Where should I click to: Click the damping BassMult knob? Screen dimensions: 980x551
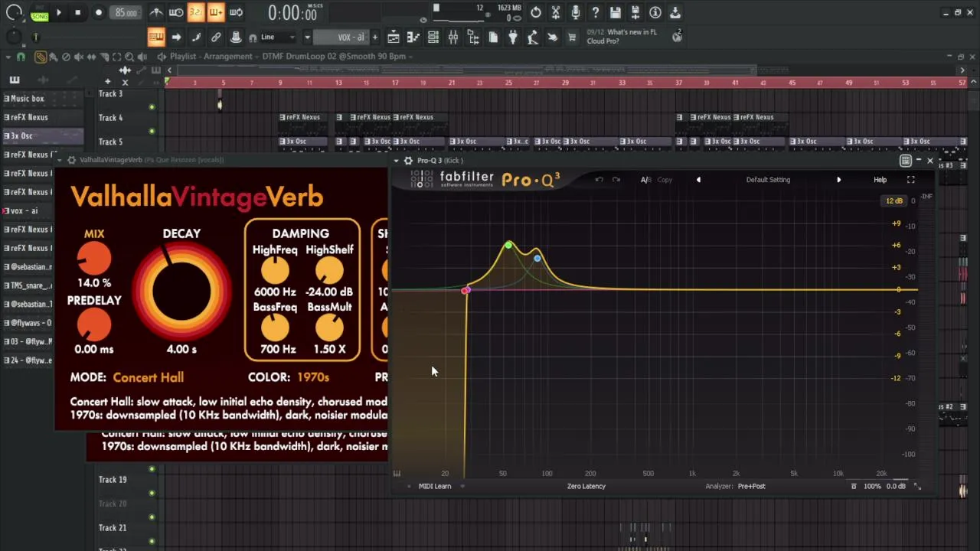click(x=329, y=328)
